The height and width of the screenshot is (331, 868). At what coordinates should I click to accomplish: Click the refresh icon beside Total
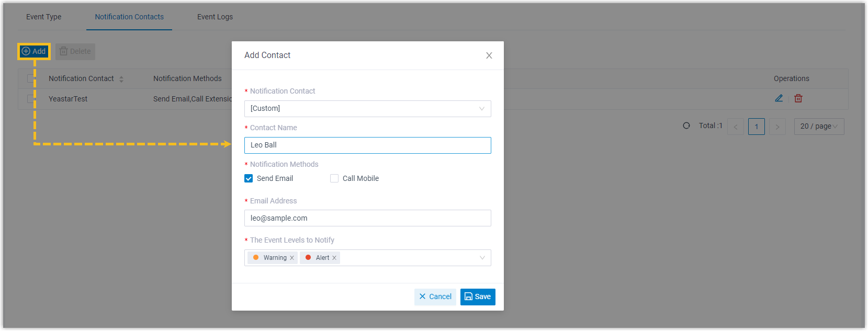(x=686, y=126)
